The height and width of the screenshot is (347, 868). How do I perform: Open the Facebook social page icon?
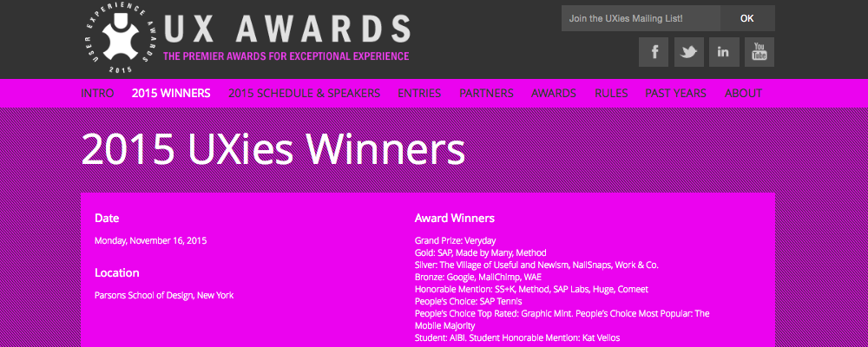[654, 52]
